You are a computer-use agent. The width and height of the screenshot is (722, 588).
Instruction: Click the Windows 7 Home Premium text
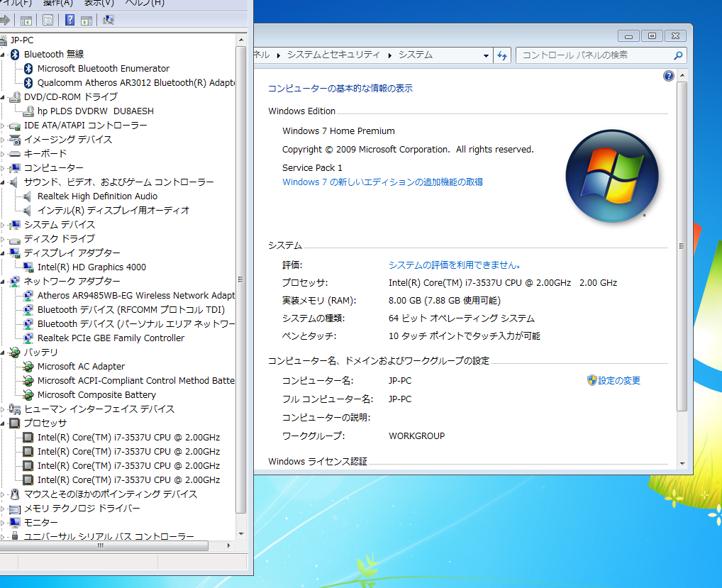pos(338,131)
